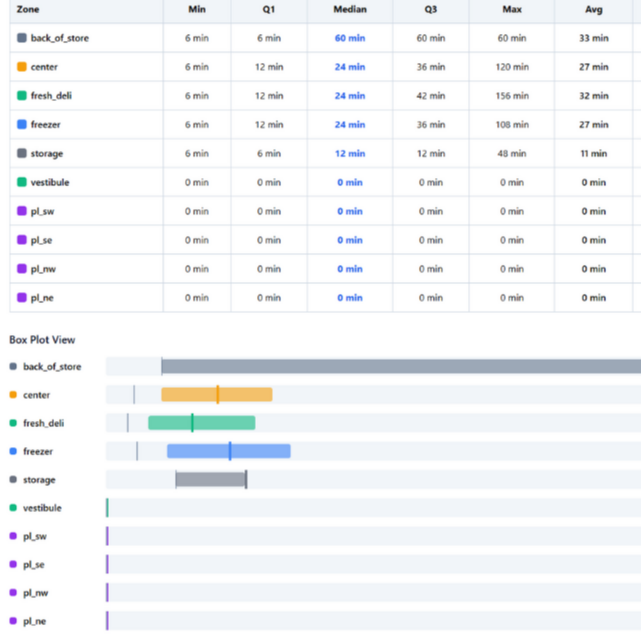Click center label in box plot
Viewport: 641px width, 641px height.
36,394
